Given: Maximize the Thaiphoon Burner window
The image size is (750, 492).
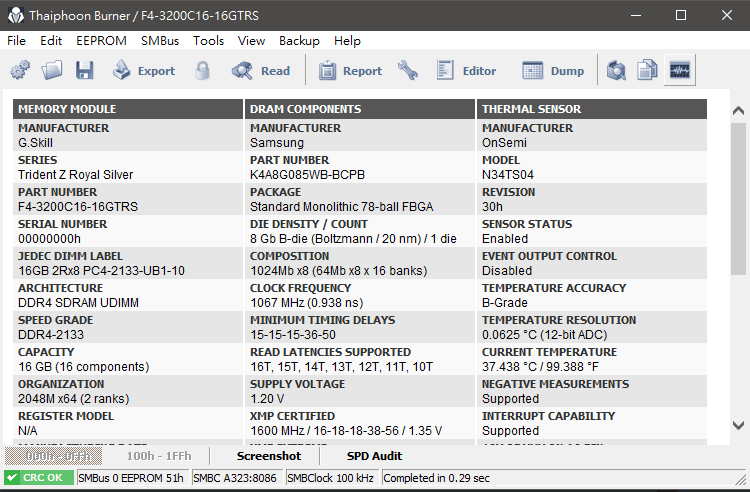Looking at the screenshot, I should [x=681, y=15].
